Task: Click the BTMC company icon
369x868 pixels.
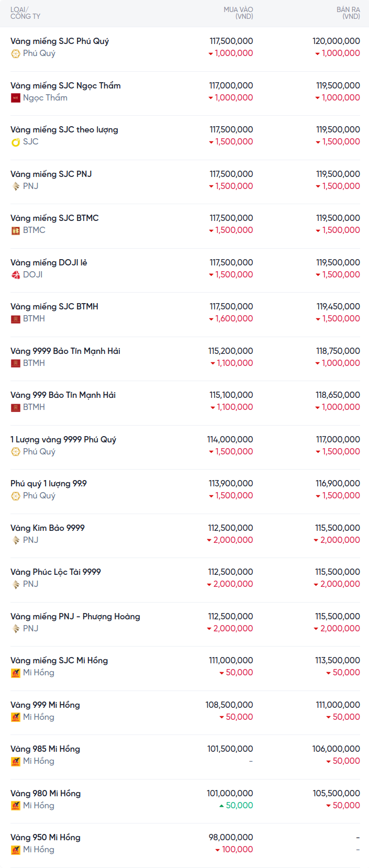Action: click(x=16, y=230)
